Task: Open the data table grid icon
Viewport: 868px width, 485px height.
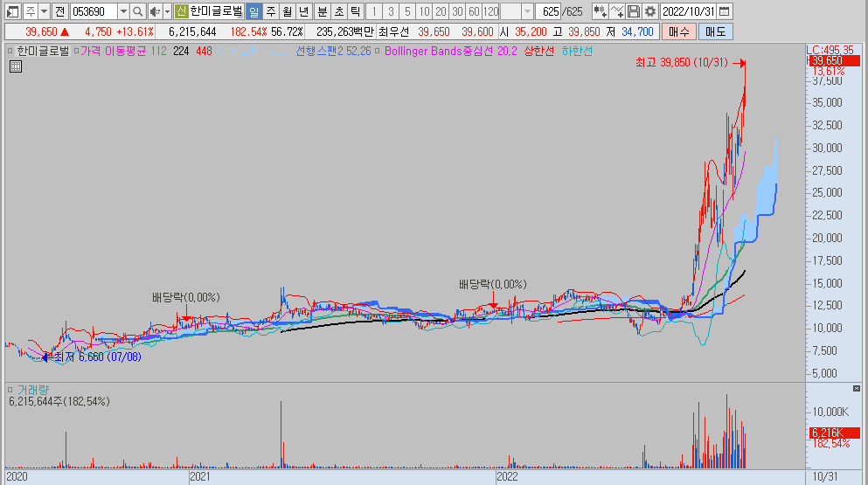Action: (16, 67)
